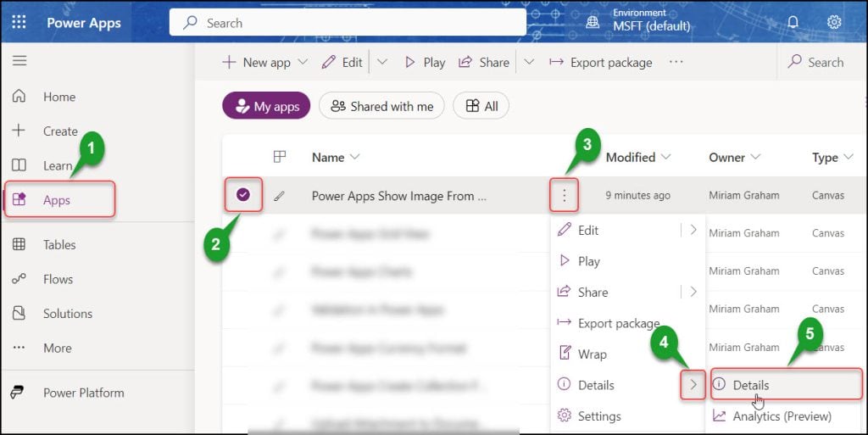Click the top Search input field
Screen dimensions: 868x435
coord(348,22)
